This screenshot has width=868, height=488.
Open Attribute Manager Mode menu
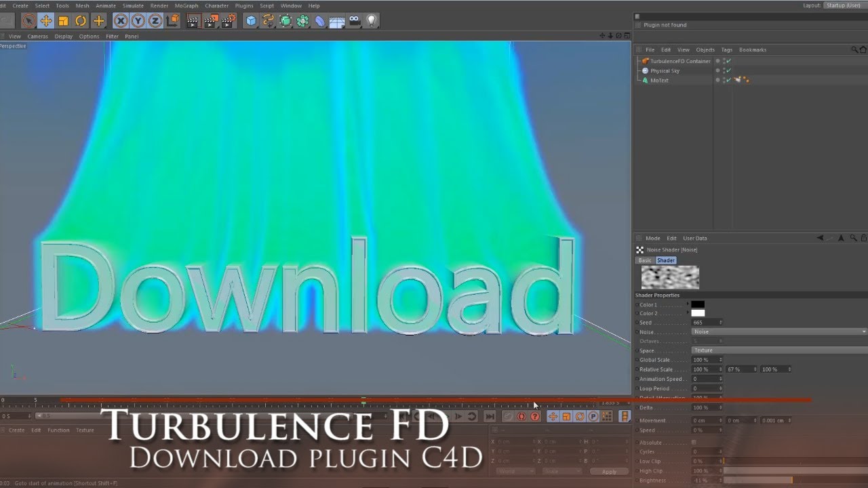tap(653, 239)
